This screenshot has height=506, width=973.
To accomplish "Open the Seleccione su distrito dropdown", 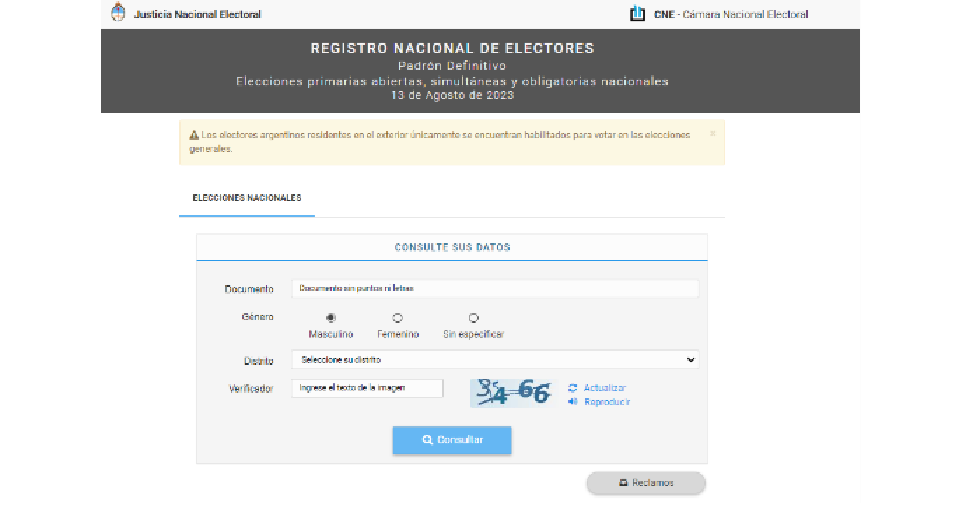I will [x=495, y=359].
